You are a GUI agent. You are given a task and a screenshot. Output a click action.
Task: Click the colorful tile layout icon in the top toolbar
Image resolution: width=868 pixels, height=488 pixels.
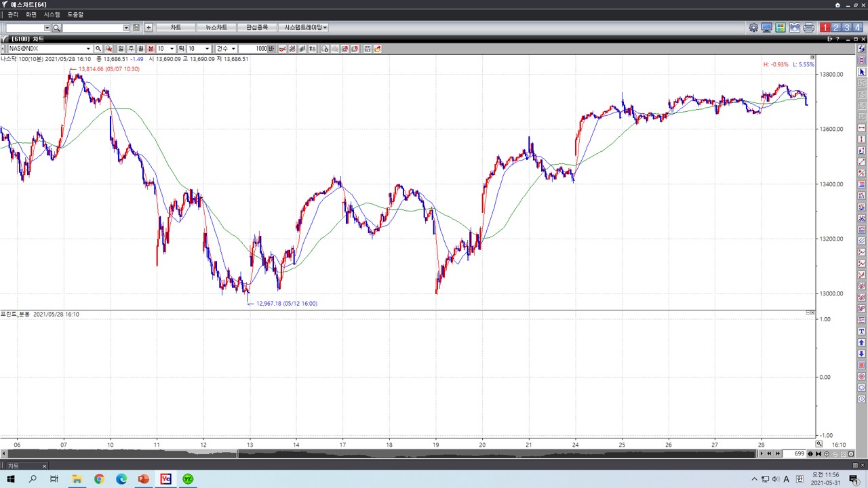click(x=781, y=28)
